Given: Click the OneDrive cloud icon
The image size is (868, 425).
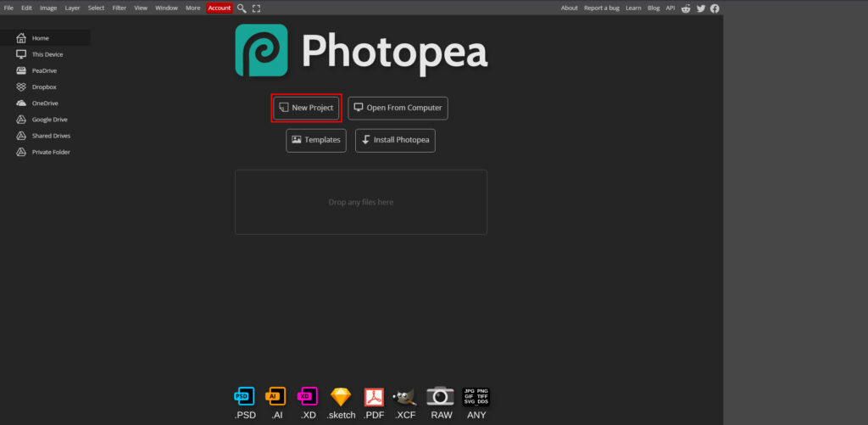Looking at the screenshot, I should (x=21, y=103).
